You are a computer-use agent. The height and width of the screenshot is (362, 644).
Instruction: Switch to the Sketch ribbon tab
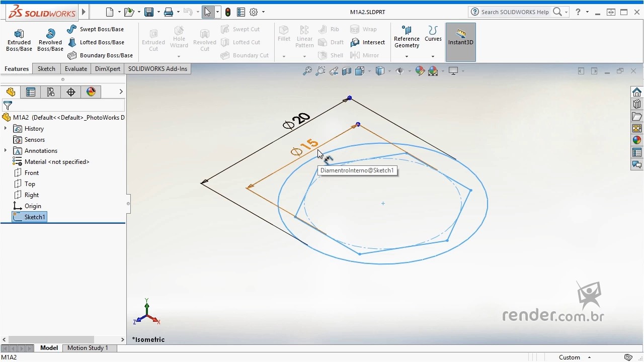coord(46,69)
